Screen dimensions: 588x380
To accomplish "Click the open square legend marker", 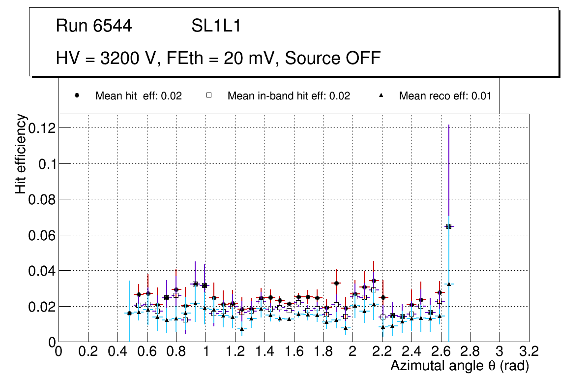I will (209, 95).
